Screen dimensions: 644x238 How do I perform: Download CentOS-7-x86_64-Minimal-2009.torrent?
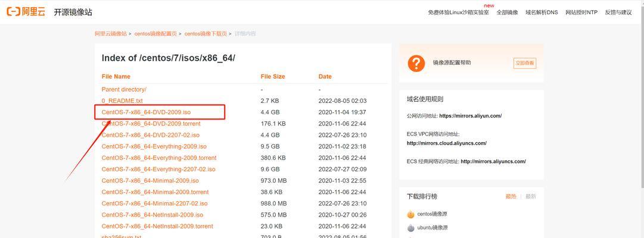[155, 192]
